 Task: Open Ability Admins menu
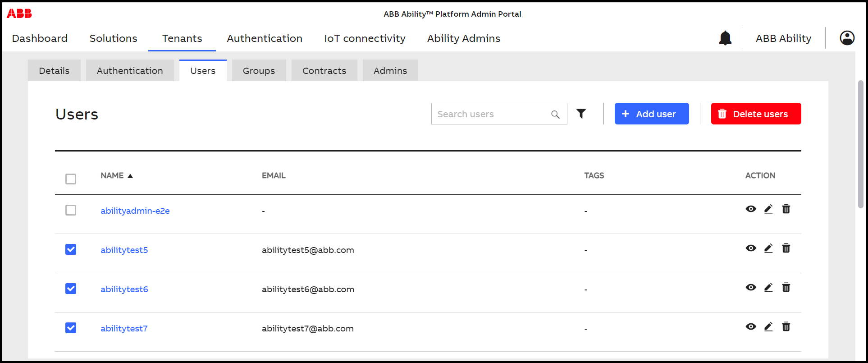(464, 38)
